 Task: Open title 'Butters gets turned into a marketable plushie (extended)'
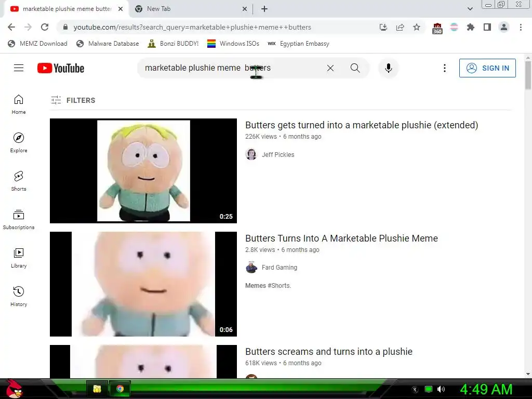click(362, 125)
